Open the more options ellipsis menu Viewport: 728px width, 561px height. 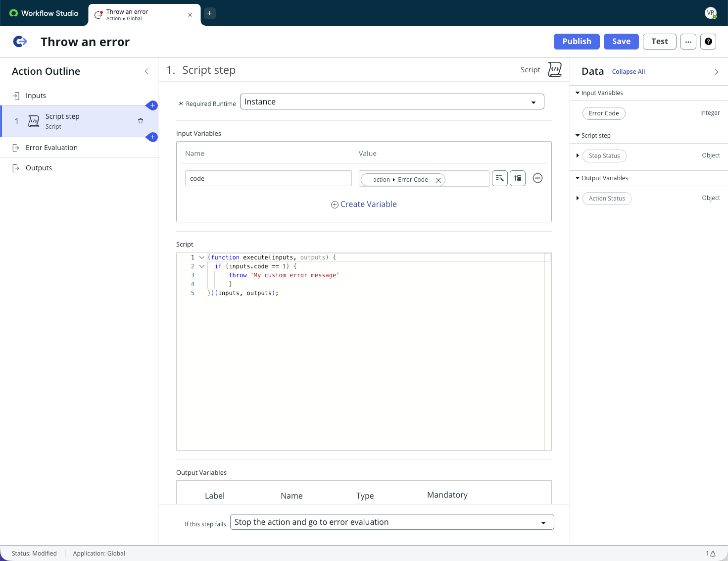(x=688, y=42)
